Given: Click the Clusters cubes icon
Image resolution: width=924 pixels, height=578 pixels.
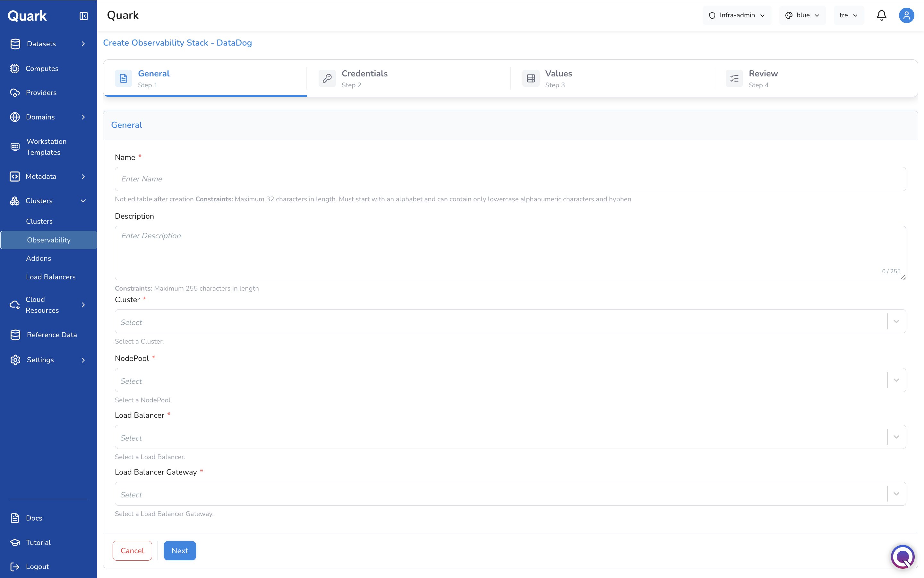Looking at the screenshot, I should tap(14, 201).
